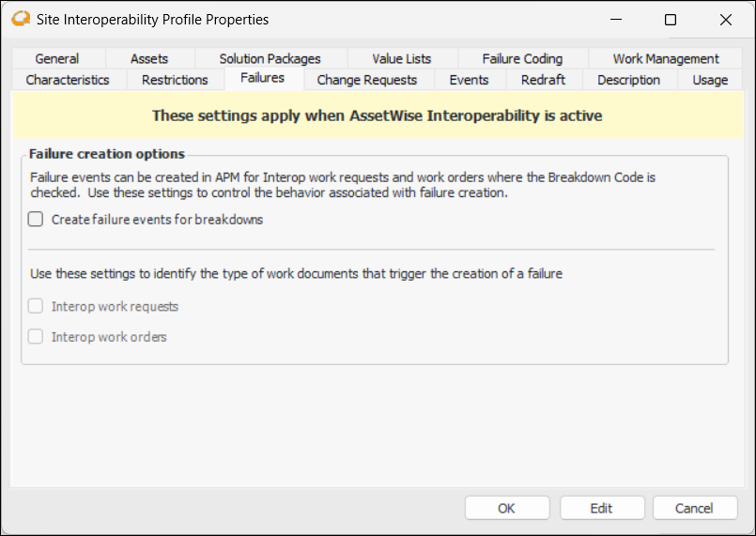The image size is (756, 536).
Task: Close the Site Interoperability dialog
Action: (725, 20)
